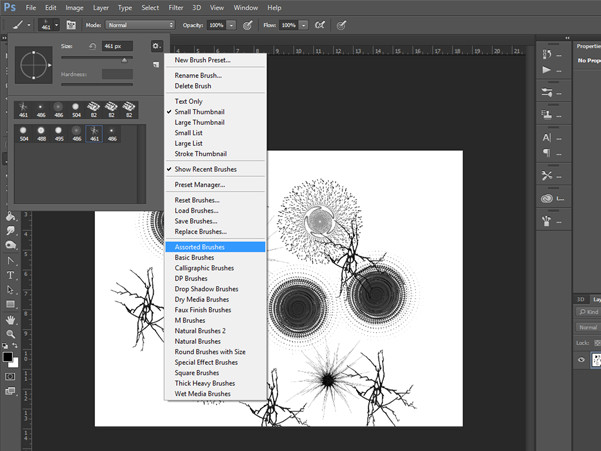Viewport: 601px width, 451px height.
Task: Open the Brush panel cup icon
Action: pyautogui.click(x=547, y=221)
